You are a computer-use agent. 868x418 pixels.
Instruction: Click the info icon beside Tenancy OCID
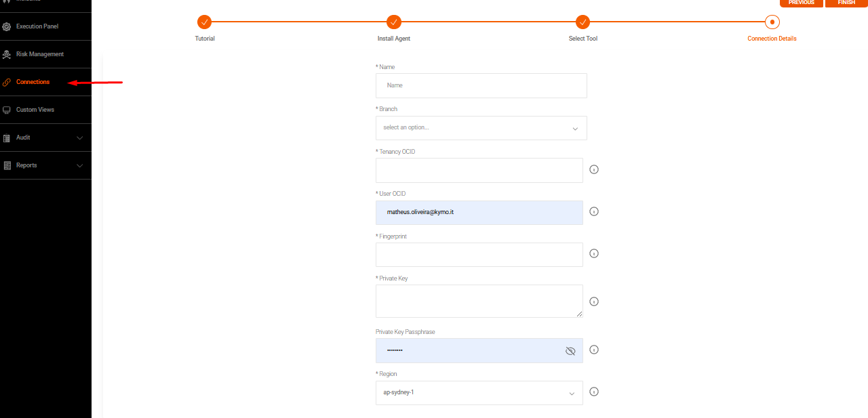(594, 169)
